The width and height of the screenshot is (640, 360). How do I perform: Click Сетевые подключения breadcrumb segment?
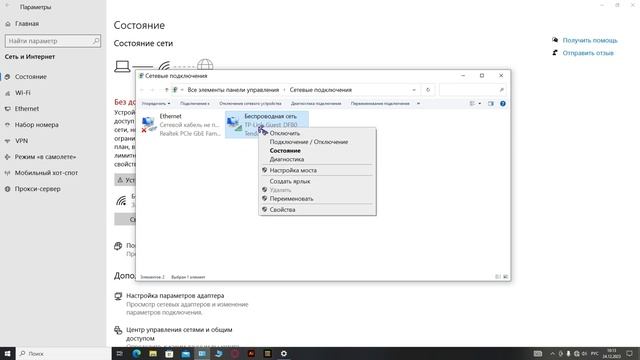320,90
